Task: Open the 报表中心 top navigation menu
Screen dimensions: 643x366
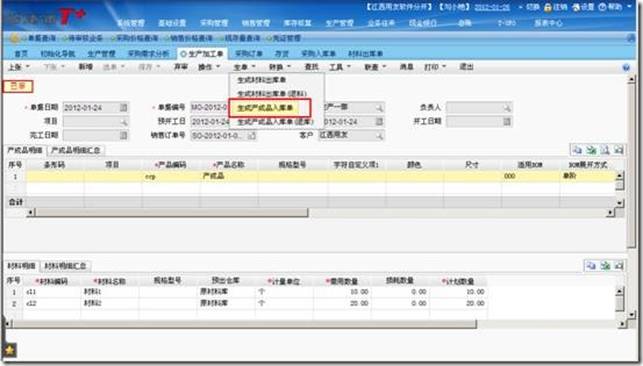Action: 548,23
